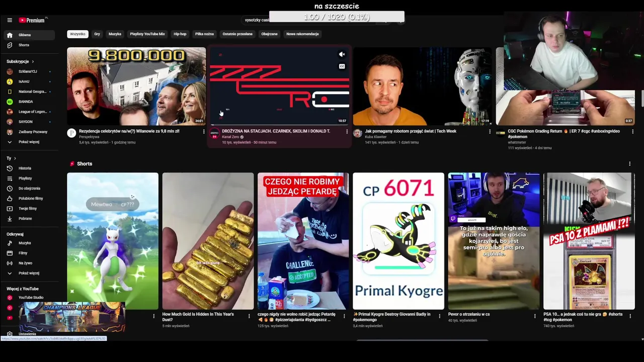644x362 pixels.
Task: Select the Obejrzane filter chip
Action: pyautogui.click(x=269, y=34)
